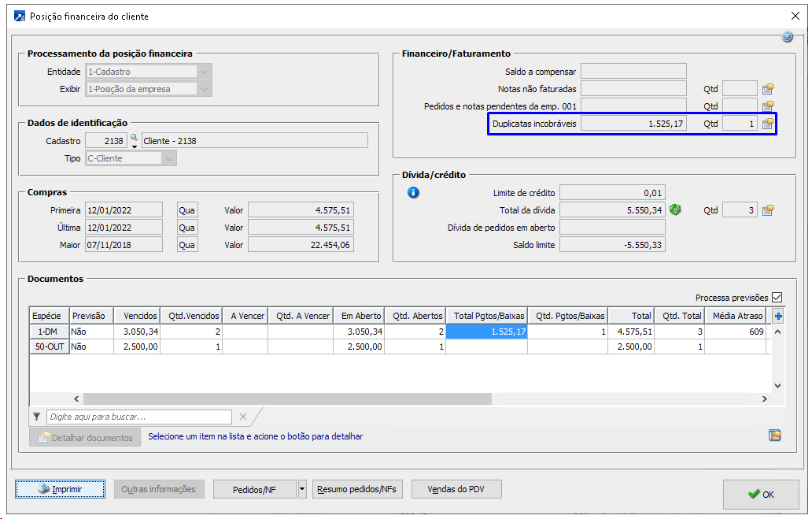Click green shield icon beside Total da dívida
The height and width of the screenshot is (519, 812).
point(675,210)
